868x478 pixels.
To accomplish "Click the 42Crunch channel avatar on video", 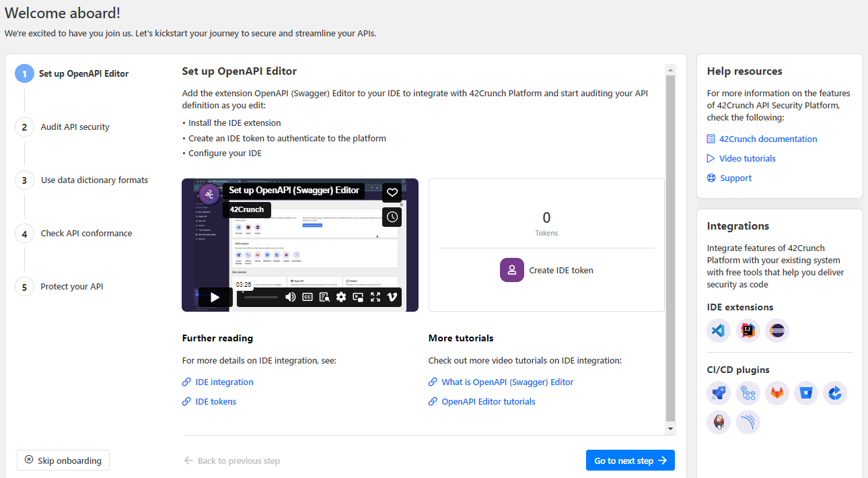I will click(x=209, y=194).
